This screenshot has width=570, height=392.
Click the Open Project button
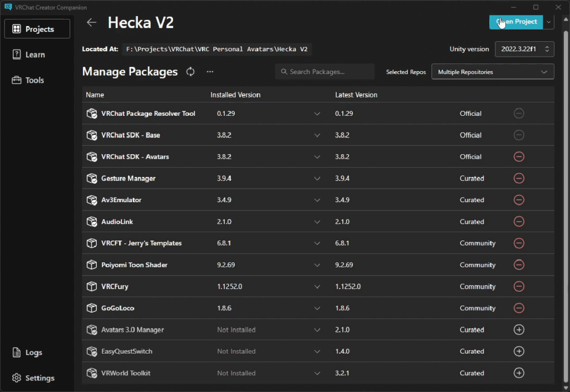pos(515,22)
